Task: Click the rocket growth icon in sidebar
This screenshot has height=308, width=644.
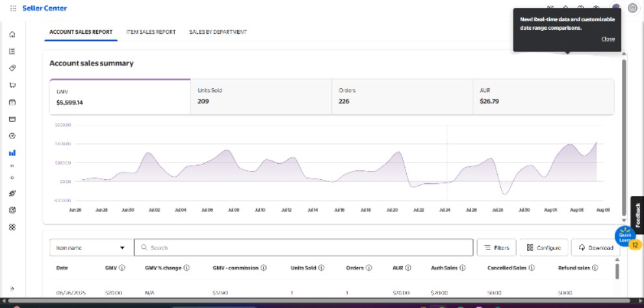Action: point(12,194)
